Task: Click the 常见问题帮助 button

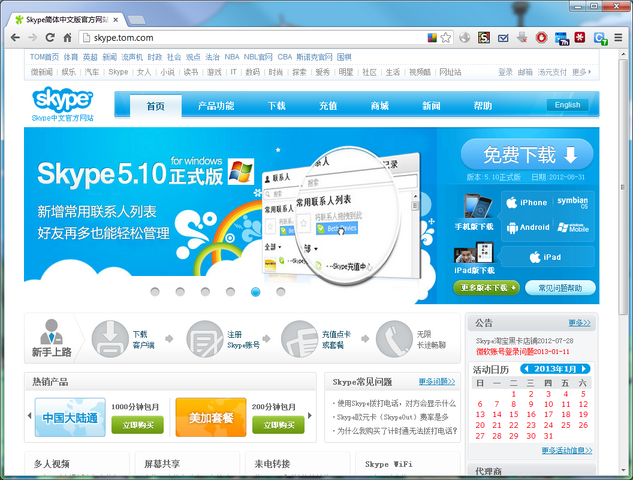Action: coord(560,287)
